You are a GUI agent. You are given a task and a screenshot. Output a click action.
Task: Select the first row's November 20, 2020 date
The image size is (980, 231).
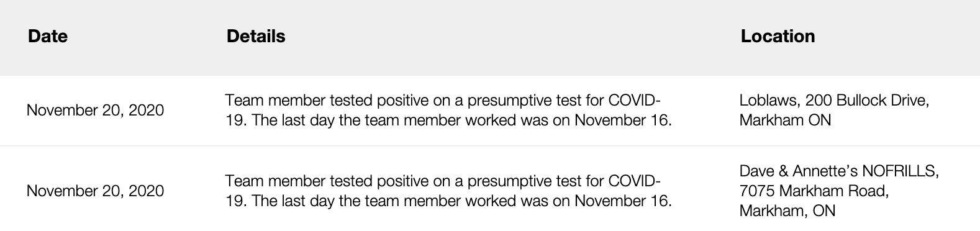[96, 110]
